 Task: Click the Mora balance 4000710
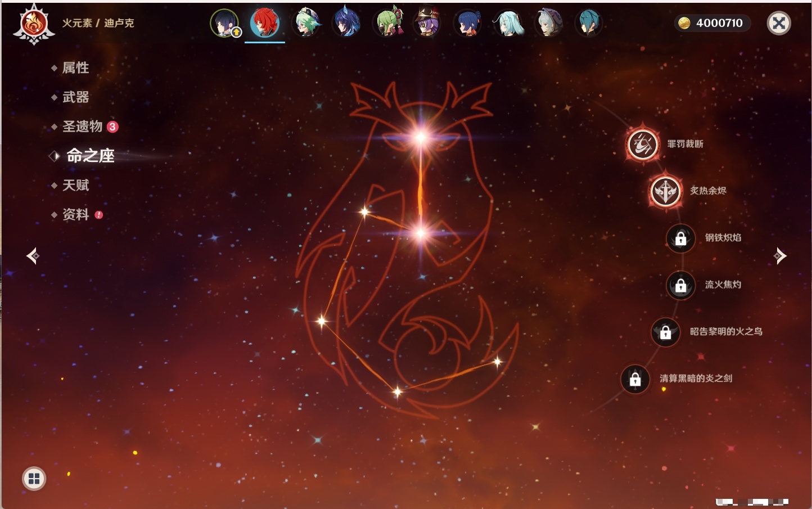click(719, 23)
